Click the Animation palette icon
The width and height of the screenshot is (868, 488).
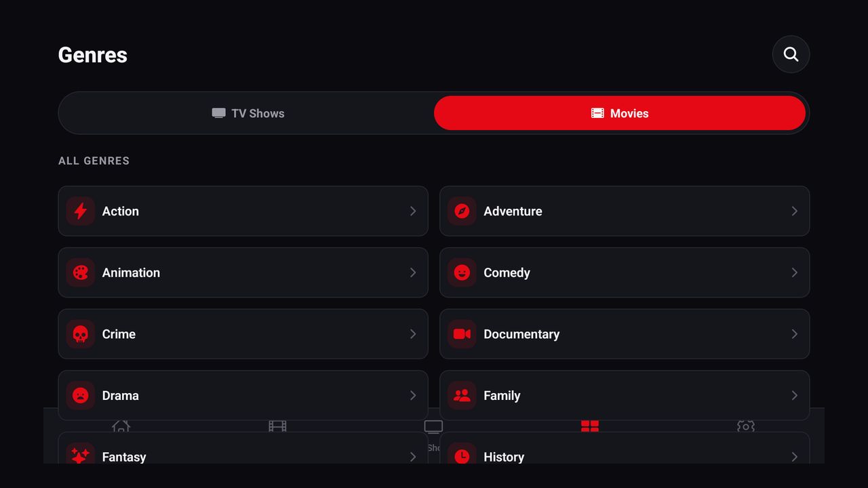81,272
